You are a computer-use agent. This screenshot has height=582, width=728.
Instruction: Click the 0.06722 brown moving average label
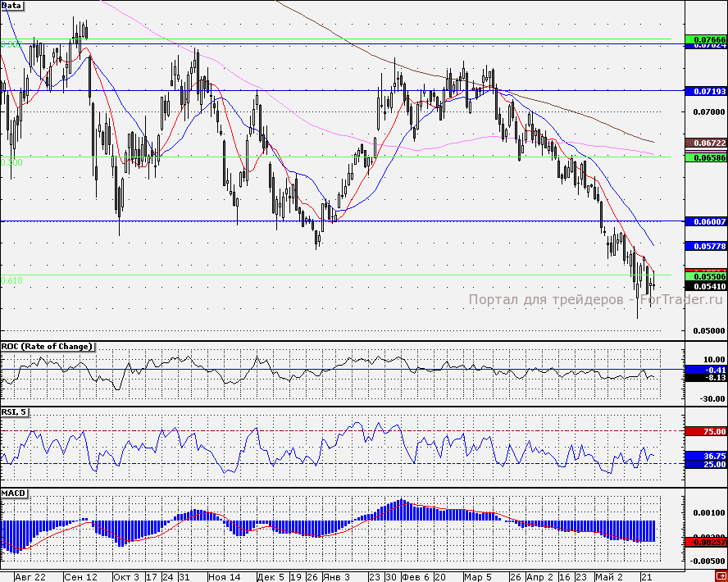(x=706, y=143)
